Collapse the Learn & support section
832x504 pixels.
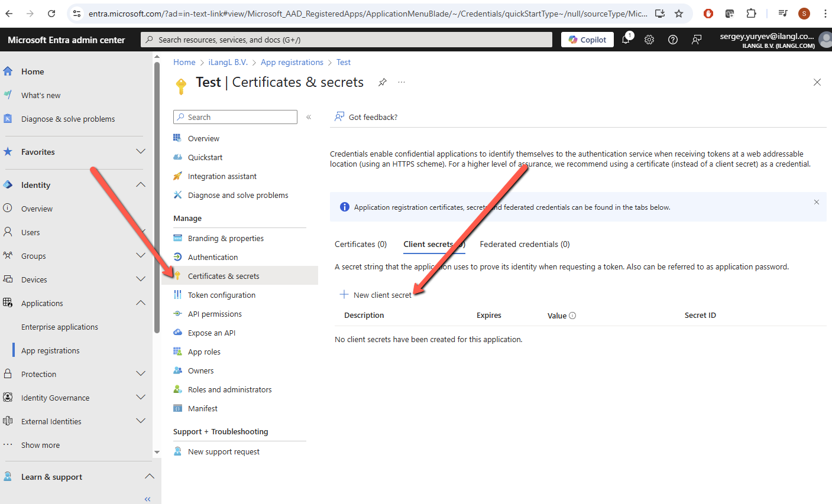click(150, 477)
